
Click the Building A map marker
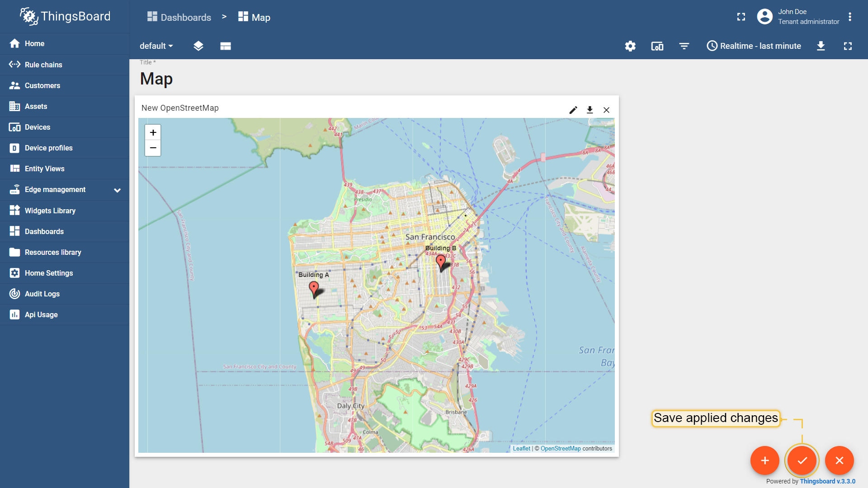pos(314,289)
